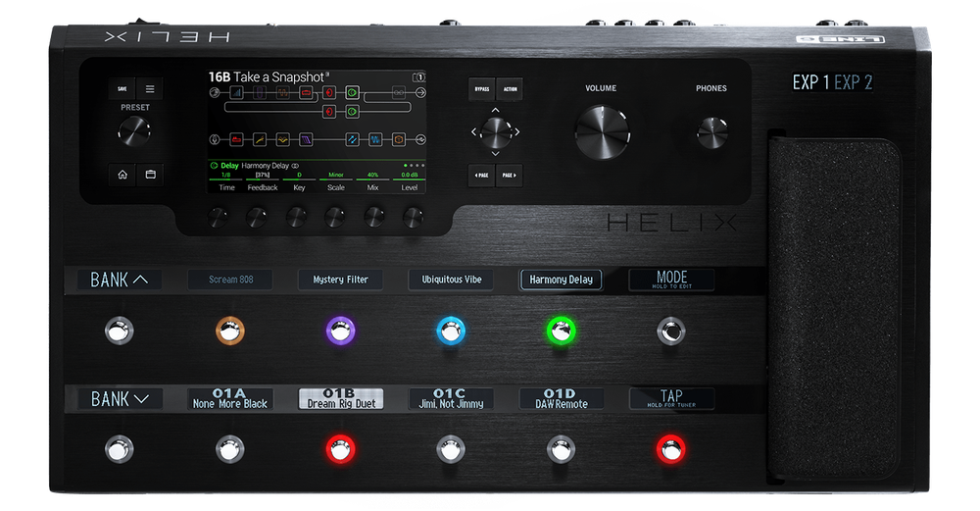Select the yellow curve block in path 2

tap(260, 139)
